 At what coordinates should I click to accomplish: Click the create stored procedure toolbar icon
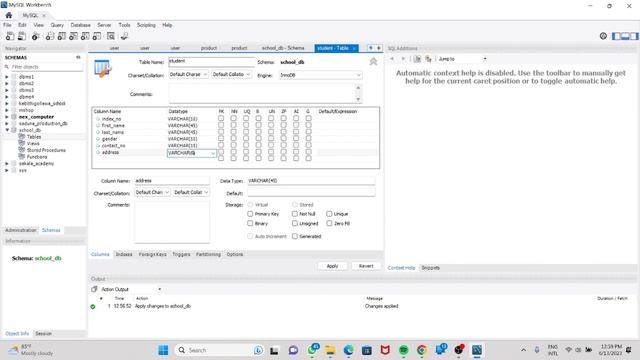pos(85,36)
